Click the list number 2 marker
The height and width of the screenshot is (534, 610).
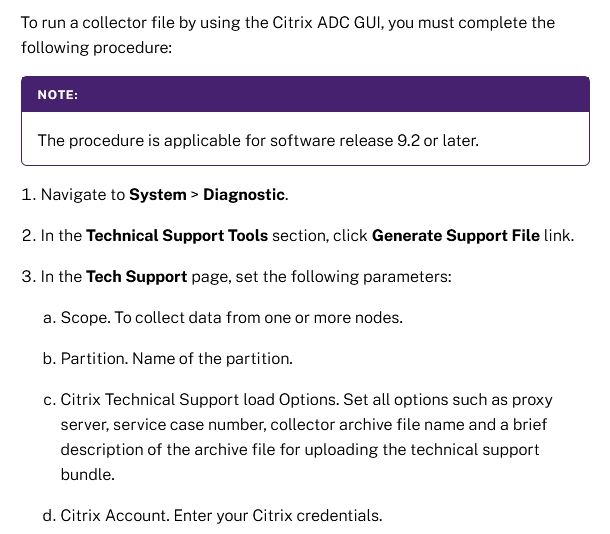click(28, 236)
